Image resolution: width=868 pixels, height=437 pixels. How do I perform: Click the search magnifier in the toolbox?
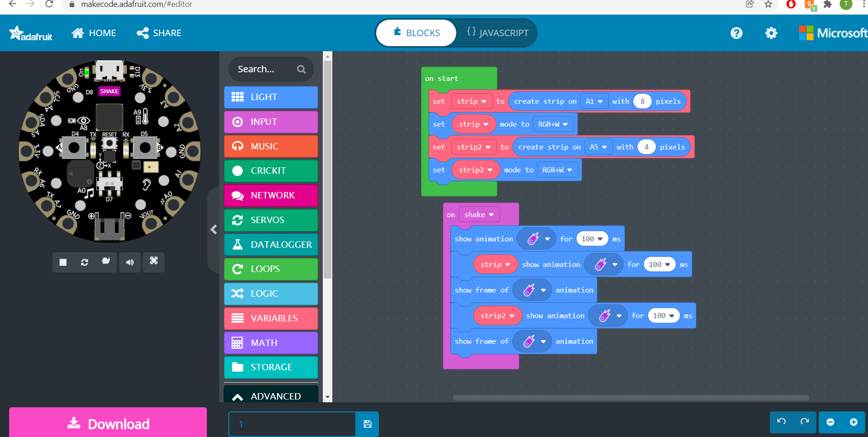(x=301, y=69)
